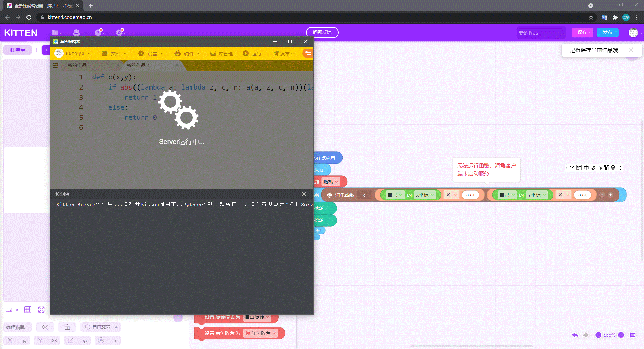Open a new browser tab
The image size is (644, 349).
click(x=91, y=6)
